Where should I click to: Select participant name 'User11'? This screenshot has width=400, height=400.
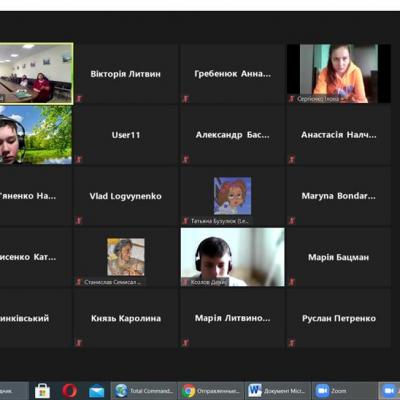pyautogui.click(x=126, y=135)
